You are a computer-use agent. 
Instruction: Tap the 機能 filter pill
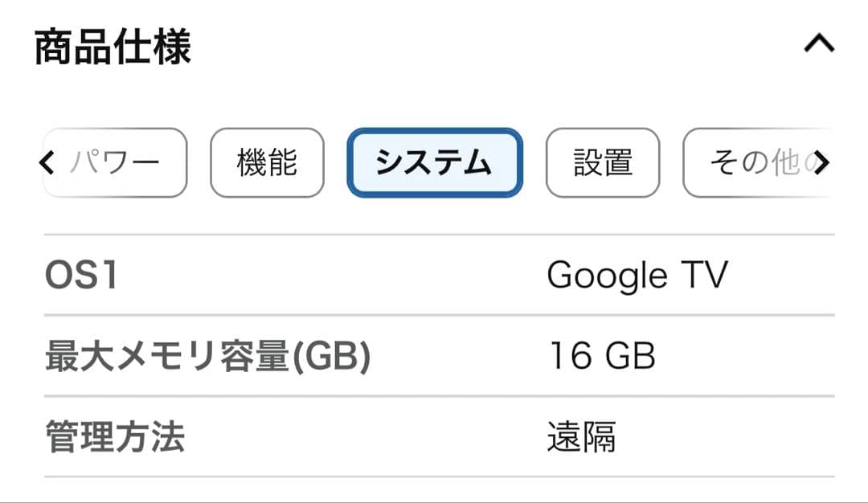[267, 163]
